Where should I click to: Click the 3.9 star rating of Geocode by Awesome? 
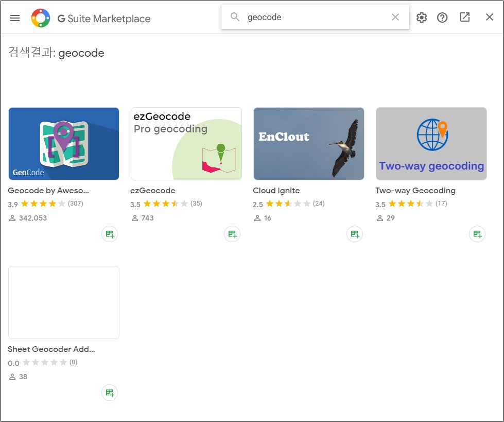pyautogui.click(x=43, y=204)
